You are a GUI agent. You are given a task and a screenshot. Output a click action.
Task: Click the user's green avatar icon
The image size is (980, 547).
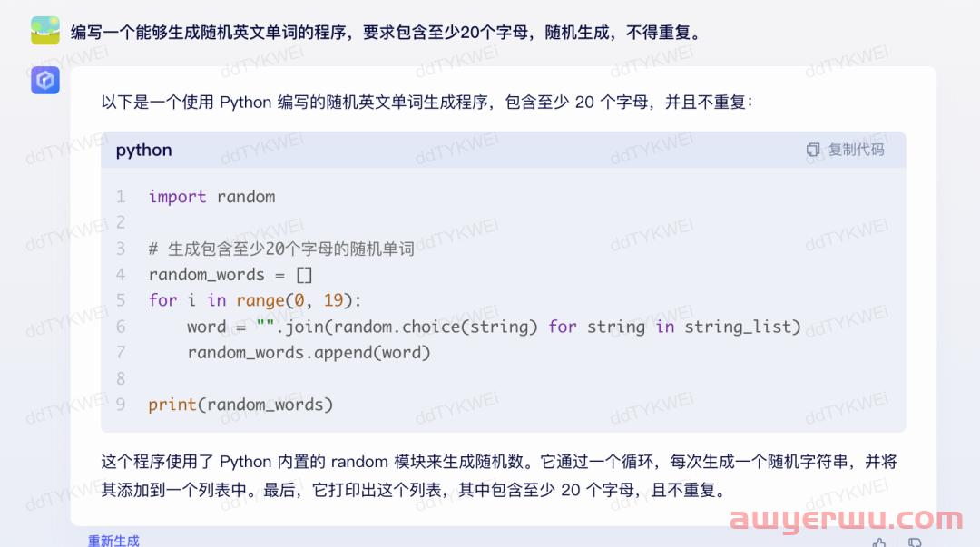coord(45,31)
